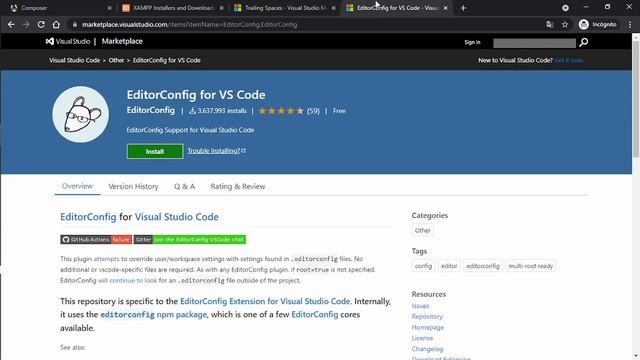640x360 pixels.
Task: Click the Visual Studio Code heading link
Action: pos(177,217)
